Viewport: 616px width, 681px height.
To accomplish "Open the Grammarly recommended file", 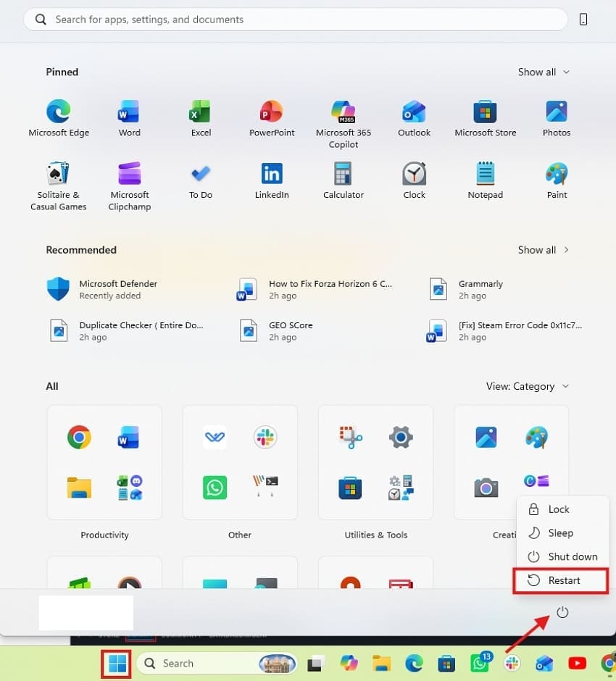I will coord(466,289).
